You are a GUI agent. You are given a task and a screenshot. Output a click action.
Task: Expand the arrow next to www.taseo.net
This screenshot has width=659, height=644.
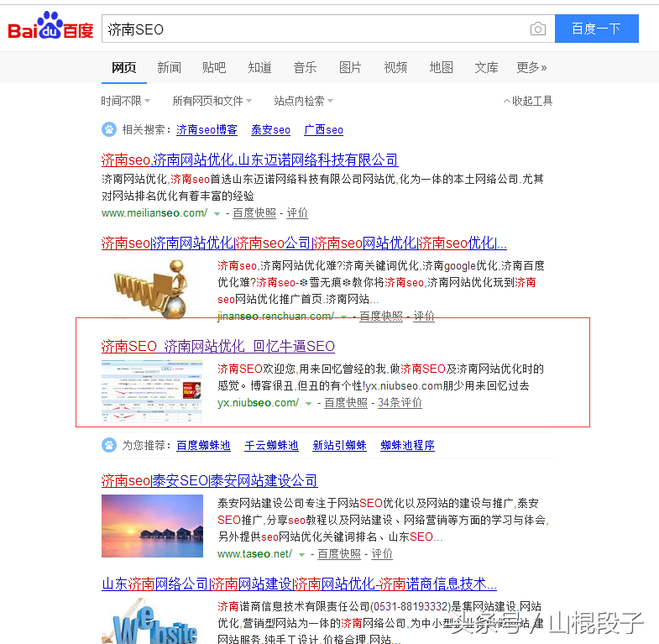[x=301, y=555]
